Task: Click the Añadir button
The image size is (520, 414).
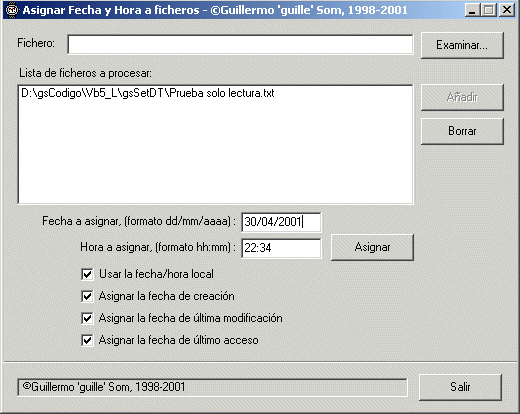Action: point(462,97)
